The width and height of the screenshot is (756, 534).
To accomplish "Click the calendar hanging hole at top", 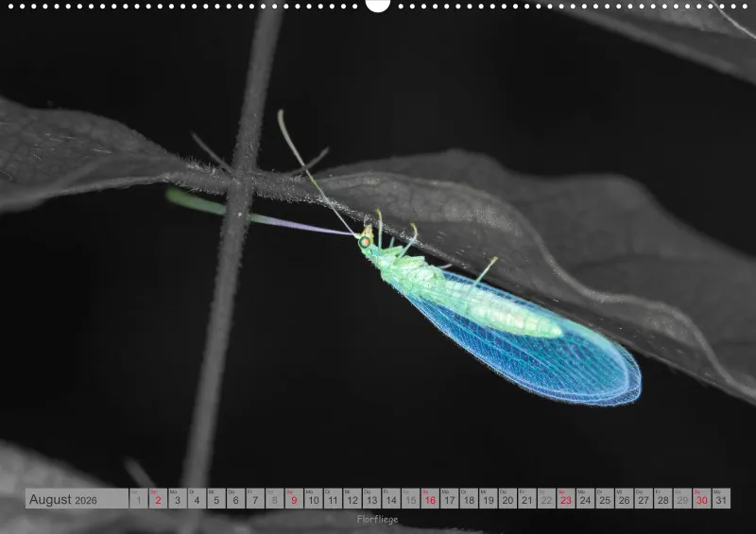I will [x=377, y=5].
